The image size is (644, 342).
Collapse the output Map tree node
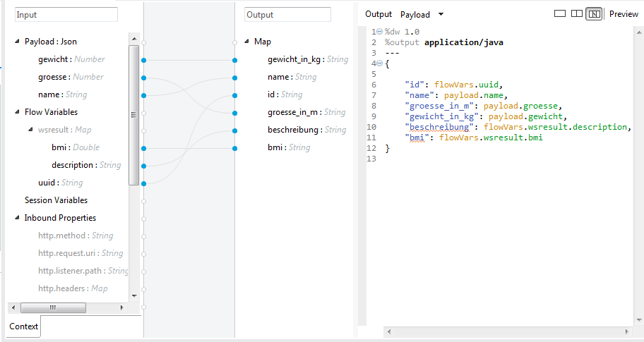pos(246,42)
